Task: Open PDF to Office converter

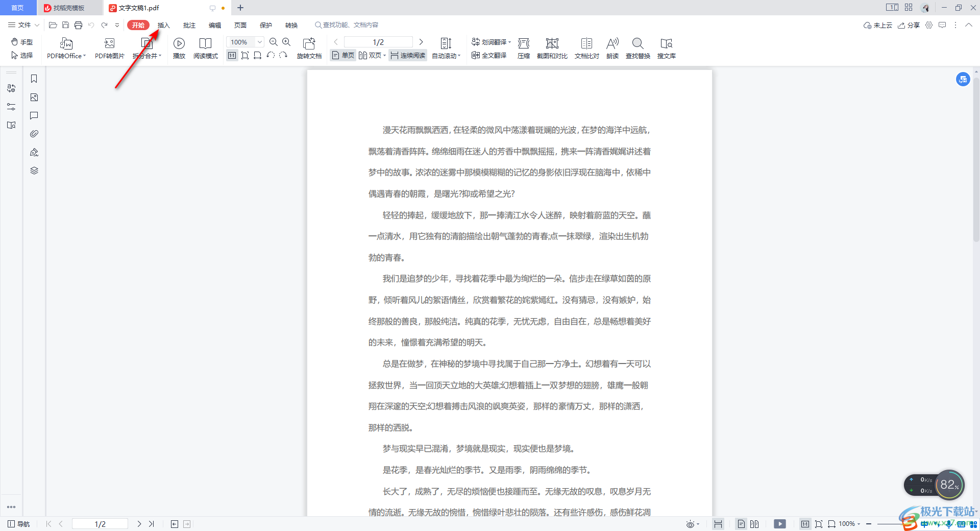Action: pyautogui.click(x=66, y=49)
